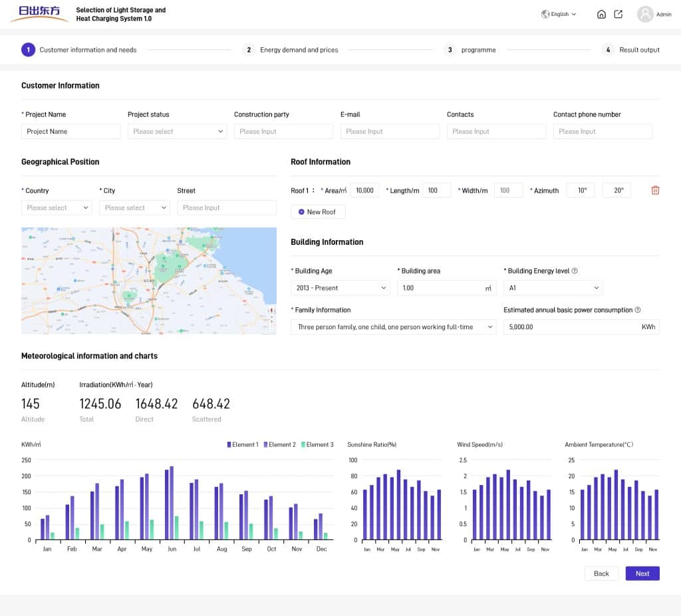681x616 pixels.
Task: Toggle Element 1 legend in irradiation chart
Action: [242, 444]
